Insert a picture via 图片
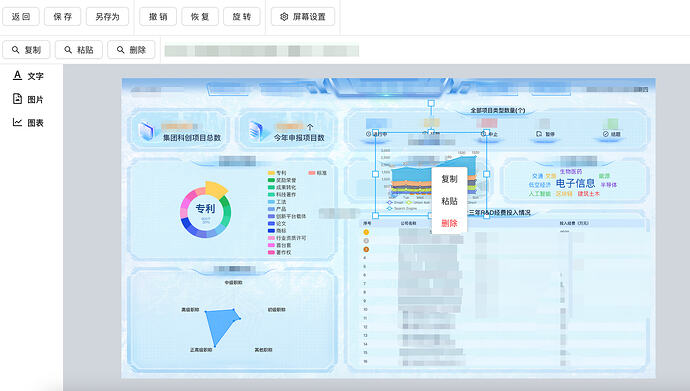The height and width of the screenshot is (391, 690). pyautogui.click(x=28, y=99)
